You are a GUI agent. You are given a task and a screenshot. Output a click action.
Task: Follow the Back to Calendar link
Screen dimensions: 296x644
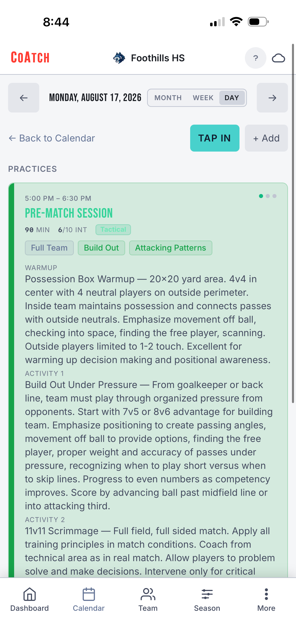click(x=52, y=138)
